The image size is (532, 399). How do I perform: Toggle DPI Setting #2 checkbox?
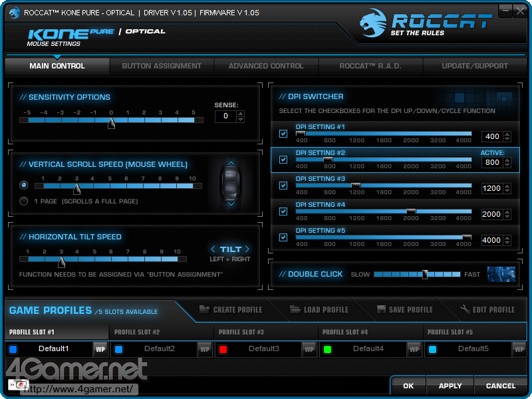pos(283,160)
